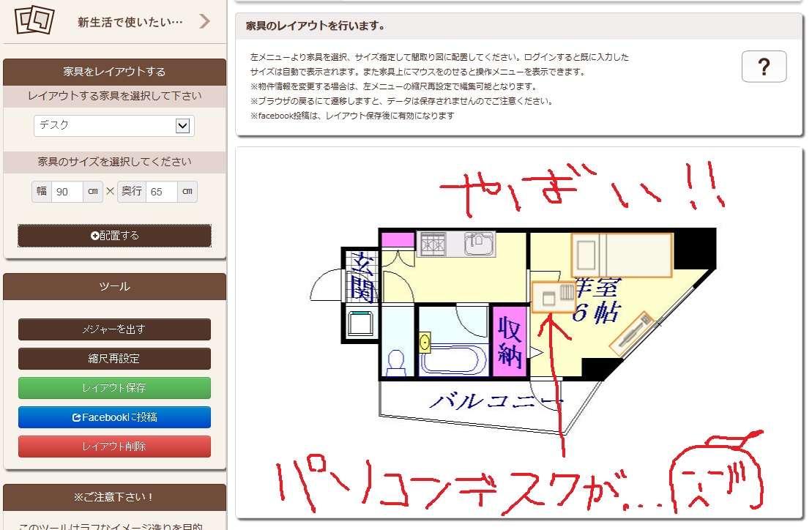812x530 pixels.
Task: Click the toilet symbol on floor plan
Action: pos(395,361)
